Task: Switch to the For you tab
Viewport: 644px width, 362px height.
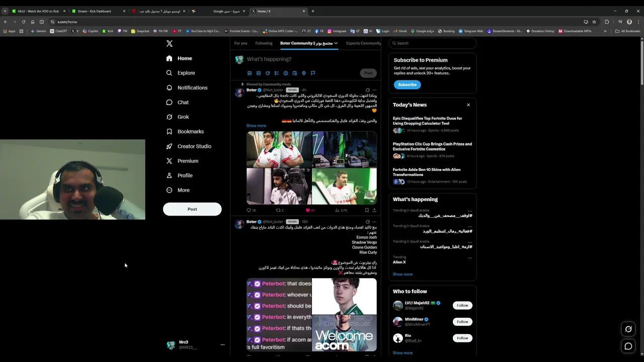Action: 240,43
